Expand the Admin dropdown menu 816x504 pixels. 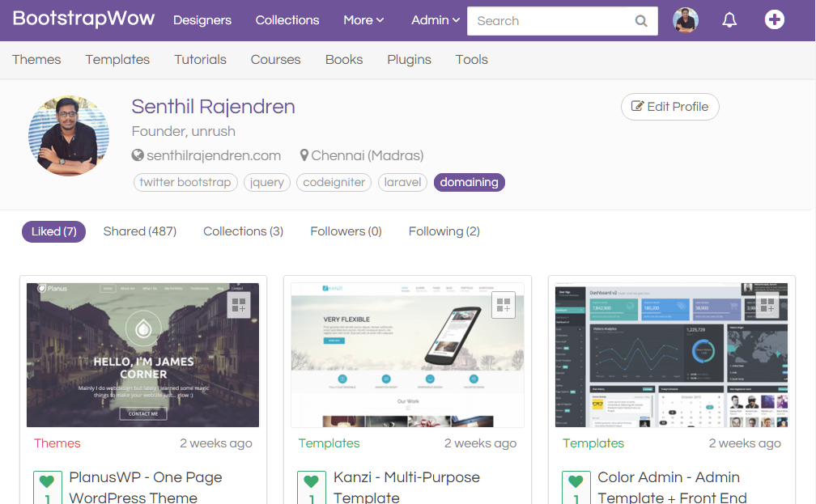click(435, 20)
